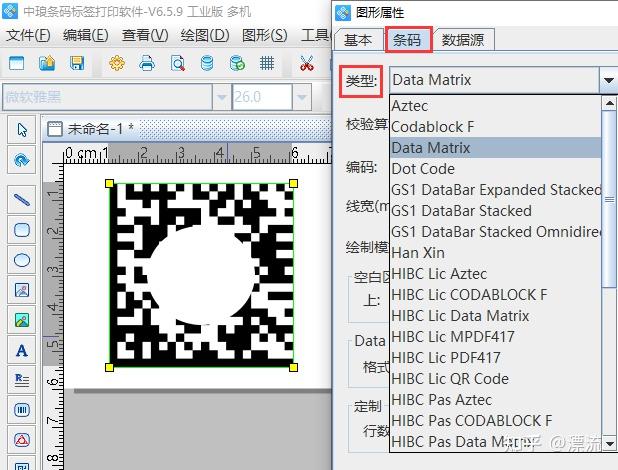
Task: Collapse the 类型 Data Matrix combo box arrow
Action: 609,80
